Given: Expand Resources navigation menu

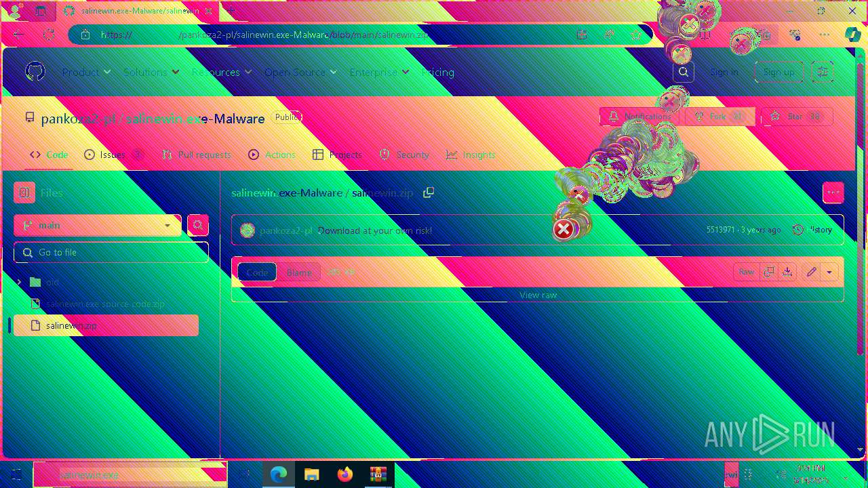Looking at the screenshot, I should (x=221, y=72).
